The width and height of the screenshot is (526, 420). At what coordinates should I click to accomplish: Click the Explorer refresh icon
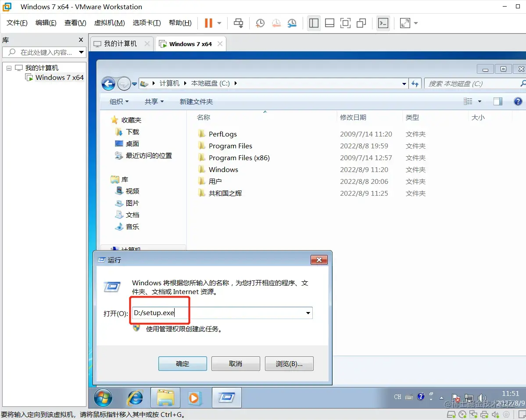click(x=415, y=84)
